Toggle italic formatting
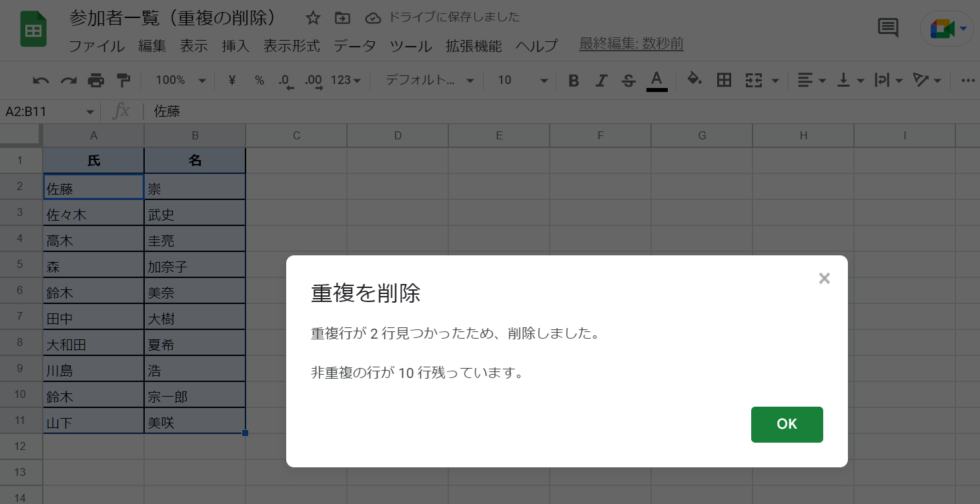The image size is (980, 504). tap(601, 80)
